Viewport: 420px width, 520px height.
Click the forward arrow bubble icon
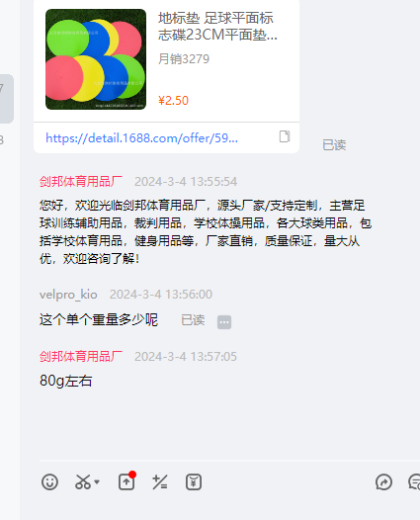coord(383,481)
